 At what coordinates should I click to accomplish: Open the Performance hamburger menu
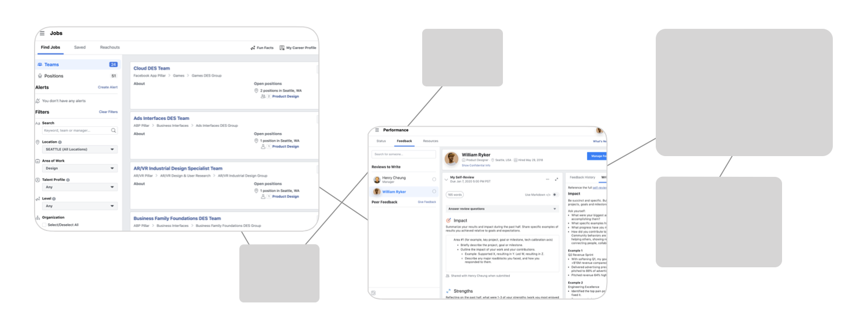(377, 130)
